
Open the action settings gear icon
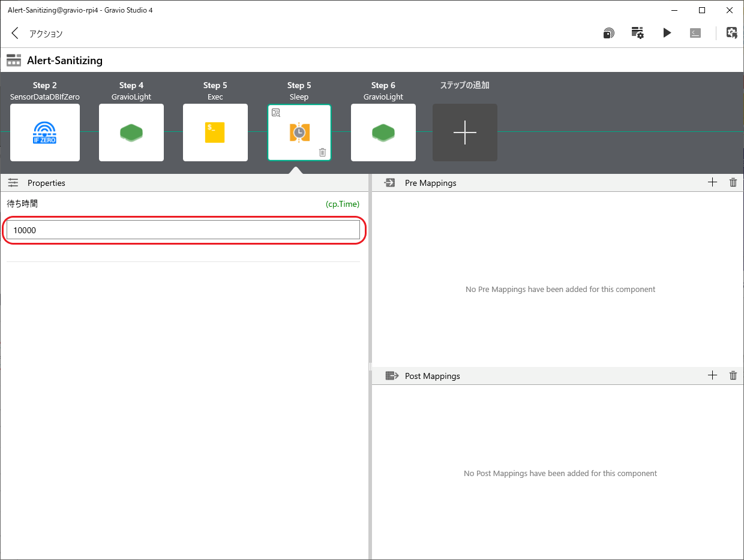(637, 33)
